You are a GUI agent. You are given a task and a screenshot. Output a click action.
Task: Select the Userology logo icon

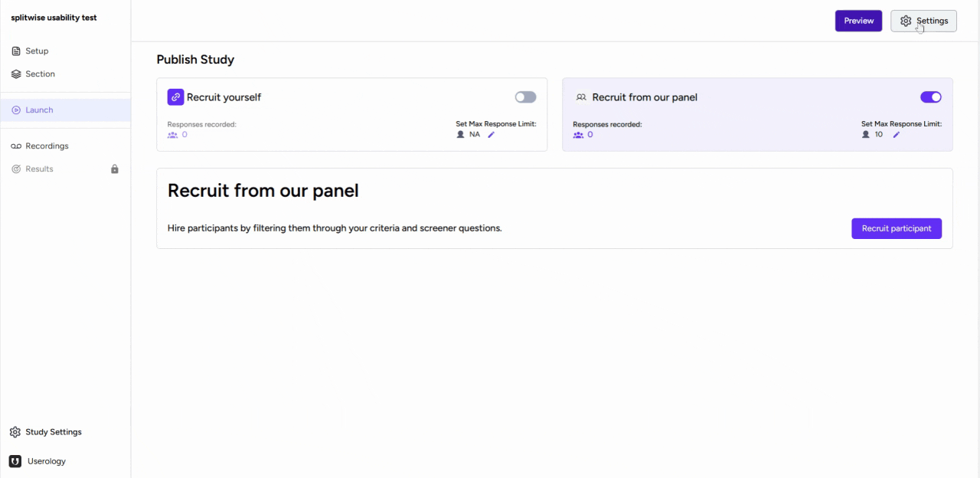click(15, 460)
